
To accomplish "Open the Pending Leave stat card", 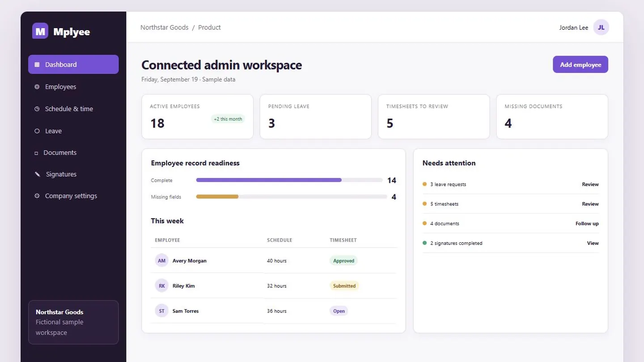I will (x=315, y=117).
